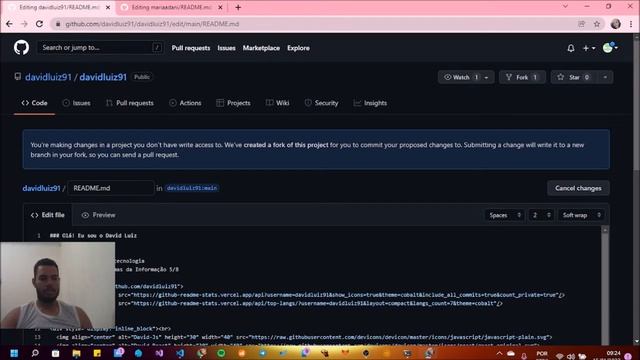Click the Search or jump to field
The image size is (640, 360).
tap(100, 48)
